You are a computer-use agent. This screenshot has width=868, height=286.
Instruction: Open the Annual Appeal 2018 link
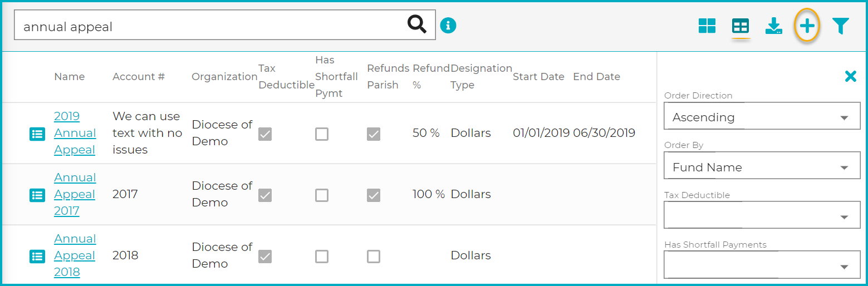tap(75, 255)
